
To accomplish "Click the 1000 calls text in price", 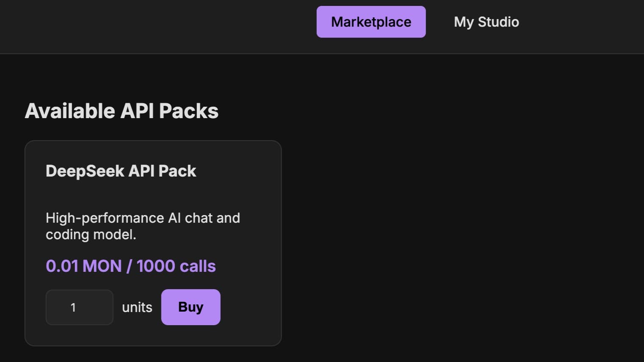I will pyautogui.click(x=176, y=266).
